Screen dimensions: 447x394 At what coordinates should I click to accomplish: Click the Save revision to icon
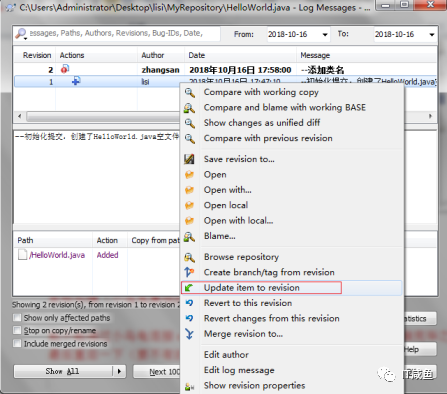point(189,159)
